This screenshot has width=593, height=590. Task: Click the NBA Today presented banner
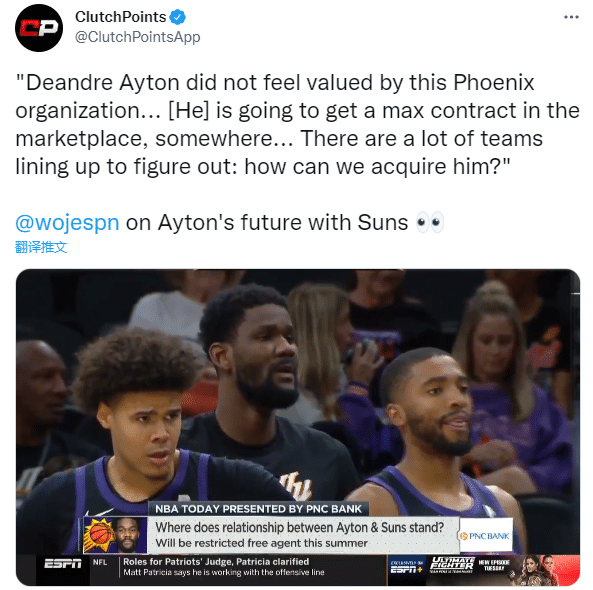[258, 509]
